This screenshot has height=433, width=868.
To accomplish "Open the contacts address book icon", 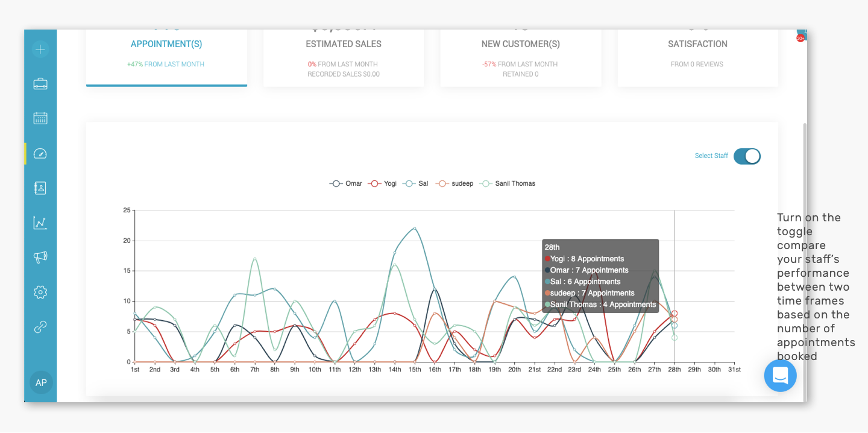I will (x=40, y=188).
